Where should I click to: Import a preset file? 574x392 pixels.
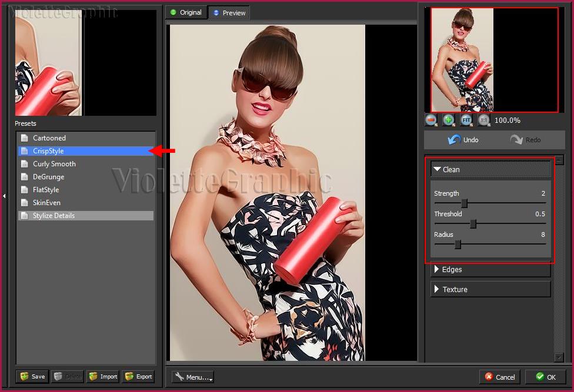click(x=102, y=377)
